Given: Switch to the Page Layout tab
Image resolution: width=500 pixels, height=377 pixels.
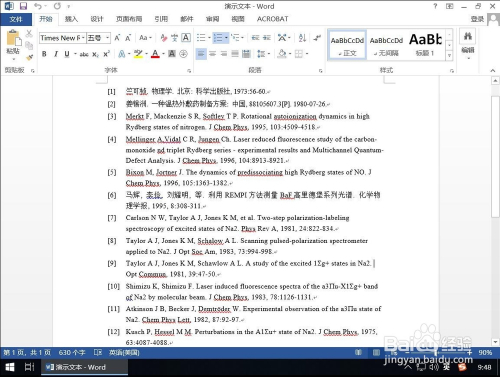Looking at the screenshot, I should point(129,19).
